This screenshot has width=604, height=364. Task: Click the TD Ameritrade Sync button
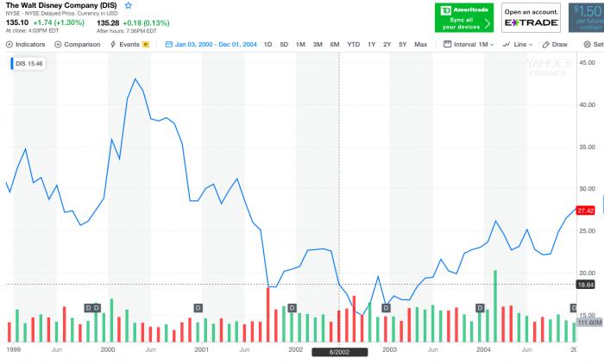click(463, 17)
